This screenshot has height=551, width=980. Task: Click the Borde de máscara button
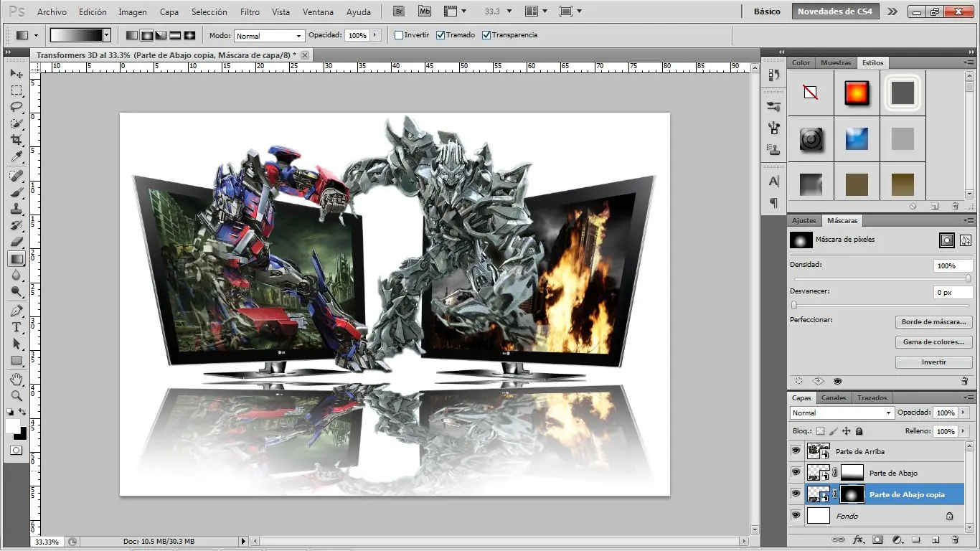[934, 322]
